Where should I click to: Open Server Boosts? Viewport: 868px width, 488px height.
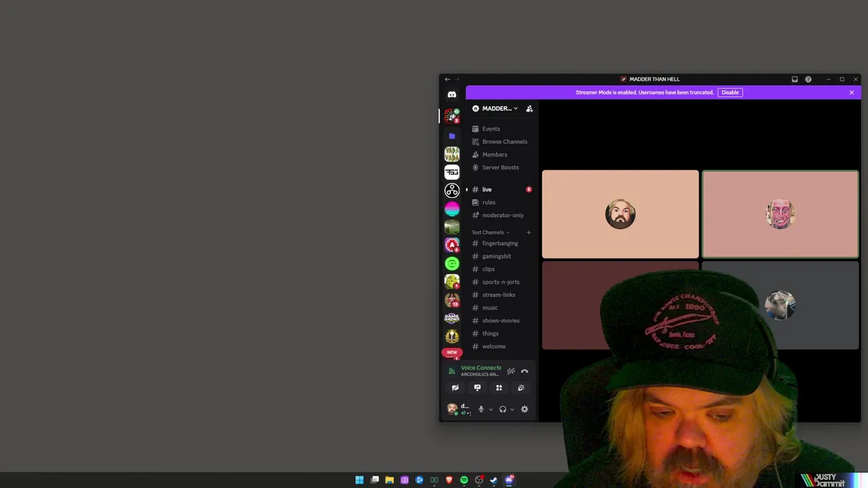coord(502,167)
